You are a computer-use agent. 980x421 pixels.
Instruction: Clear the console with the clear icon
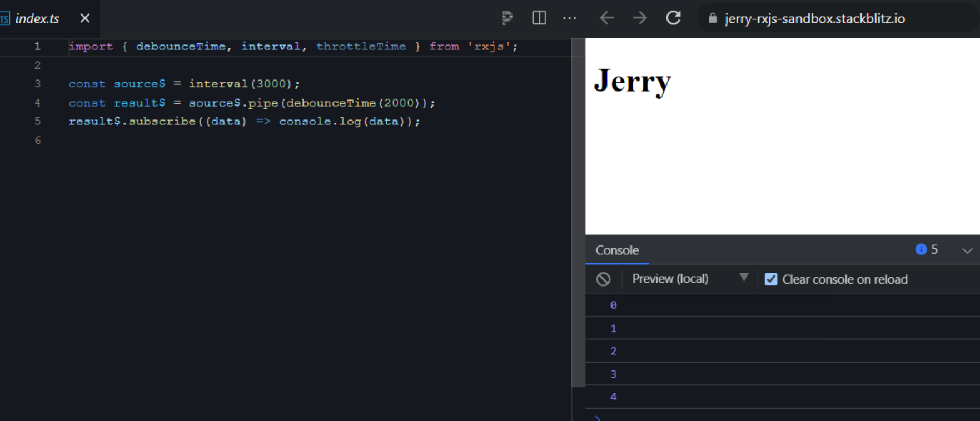click(604, 279)
